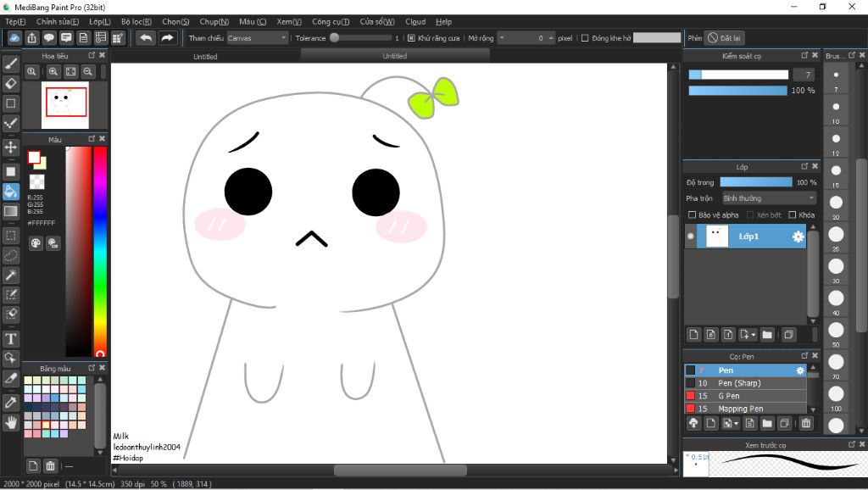Duplicate layer icon in Lớp panel
Viewport: 868px width, 490px height.
(789, 334)
